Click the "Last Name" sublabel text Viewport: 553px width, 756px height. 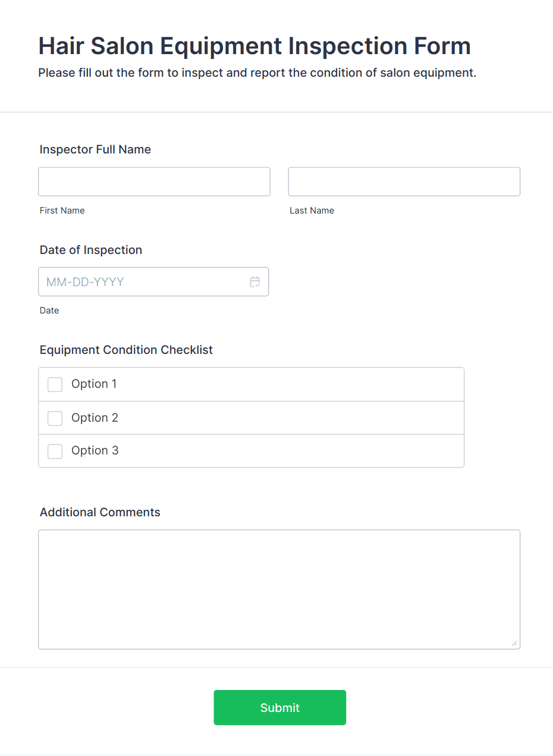[x=312, y=211]
